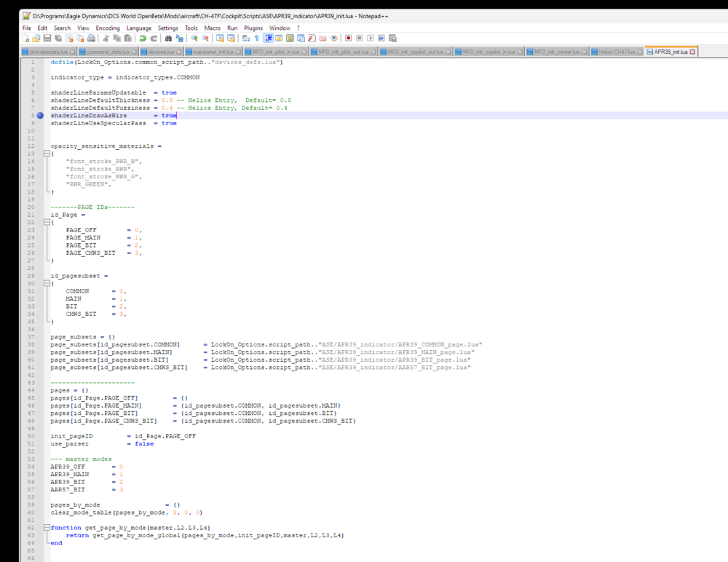728x562 pixels.
Task: Collapse the opacity_sensitive_materials block fold marker
Action: [45, 153]
